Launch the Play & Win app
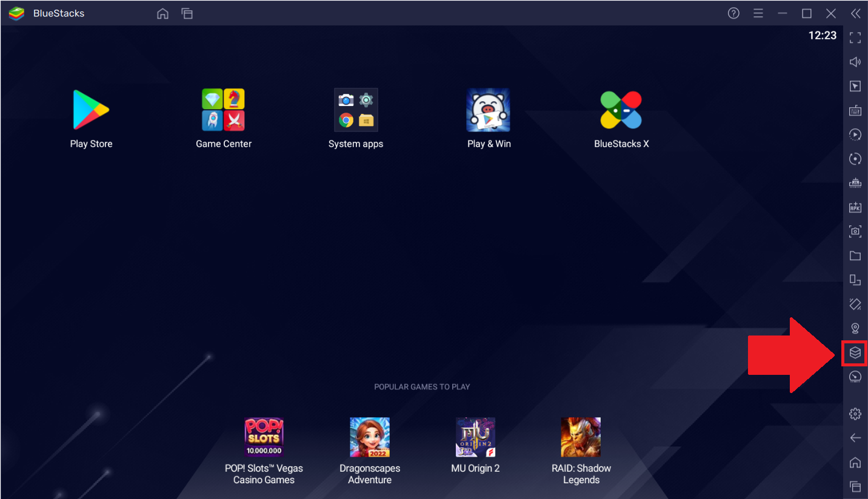868x499 pixels. click(489, 110)
